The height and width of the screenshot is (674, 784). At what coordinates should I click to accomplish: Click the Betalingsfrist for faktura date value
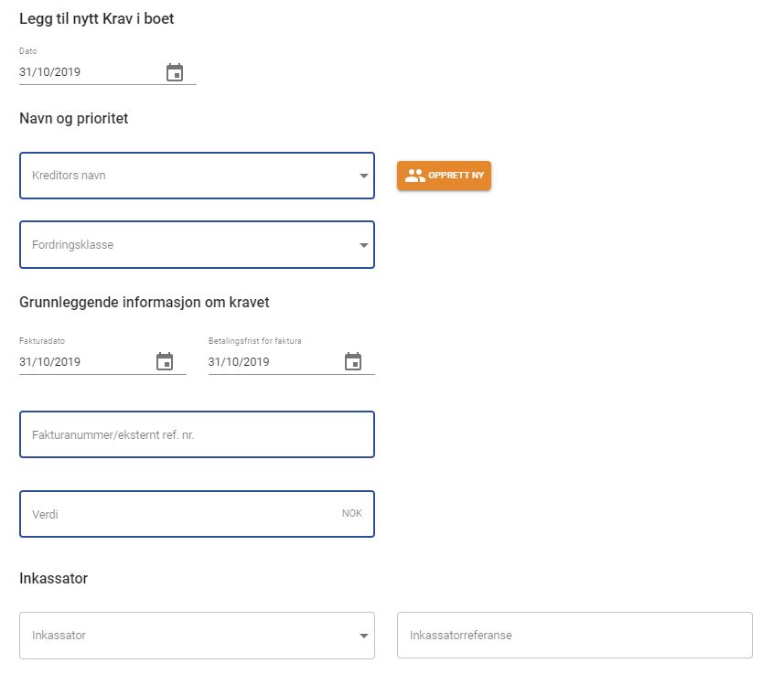[239, 361]
